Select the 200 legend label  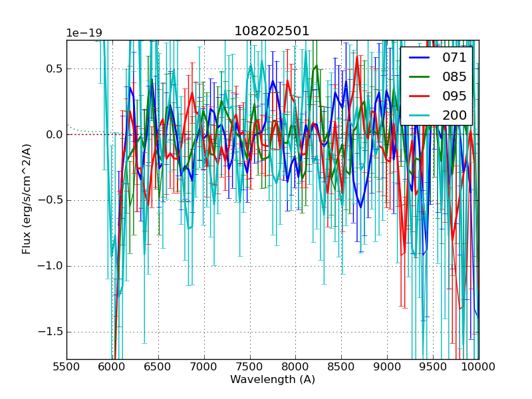point(454,115)
